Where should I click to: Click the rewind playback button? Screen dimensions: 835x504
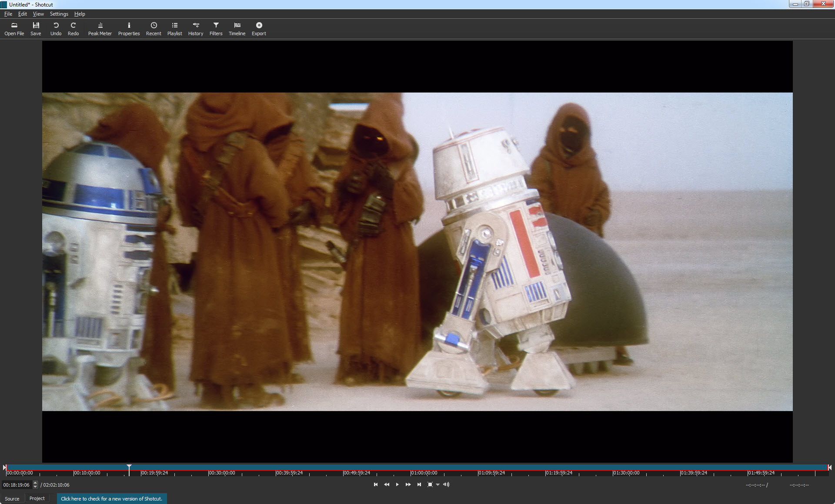tap(387, 484)
